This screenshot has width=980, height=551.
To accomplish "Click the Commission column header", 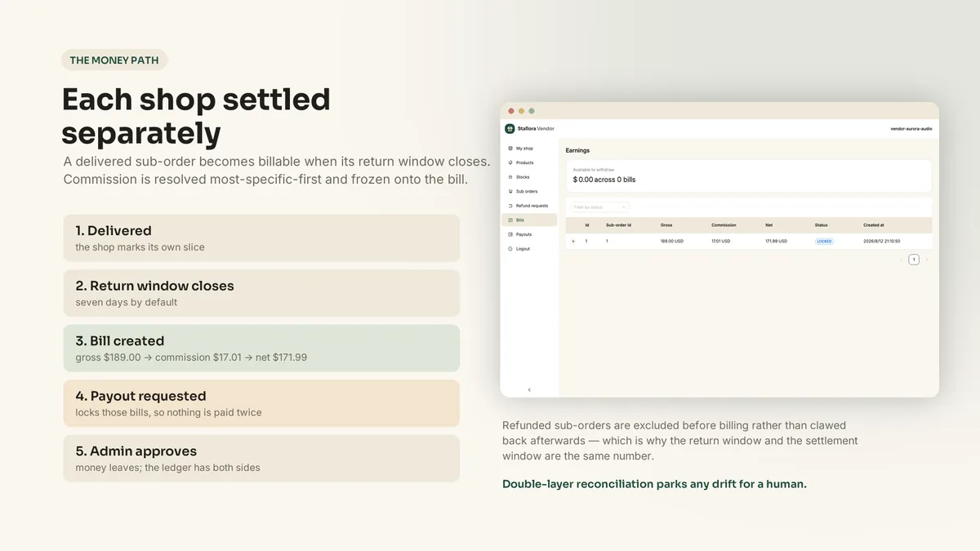I will coord(724,225).
